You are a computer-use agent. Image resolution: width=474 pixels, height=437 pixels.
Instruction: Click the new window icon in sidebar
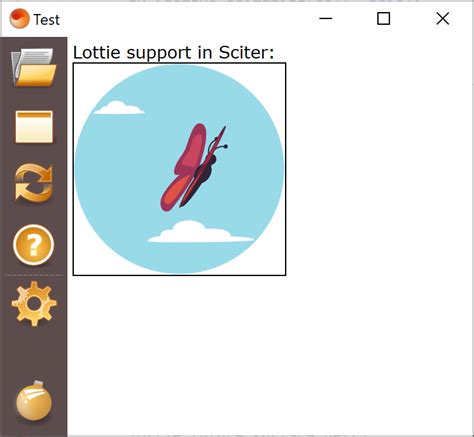click(x=34, y=127)
